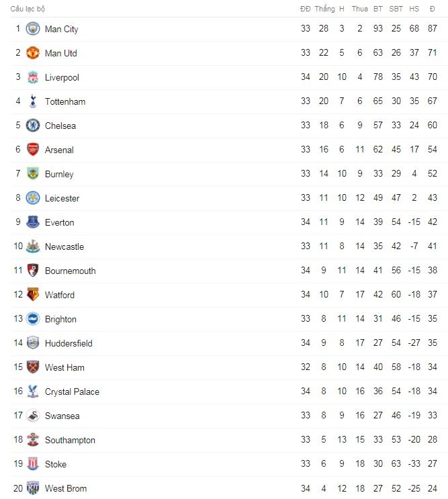Click the Thắng column header

coord(324,9)
